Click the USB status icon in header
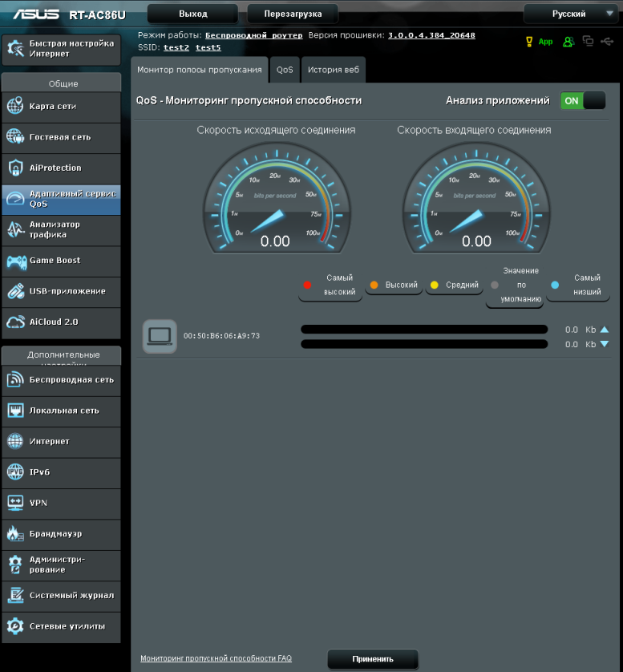 coord(607,41)
